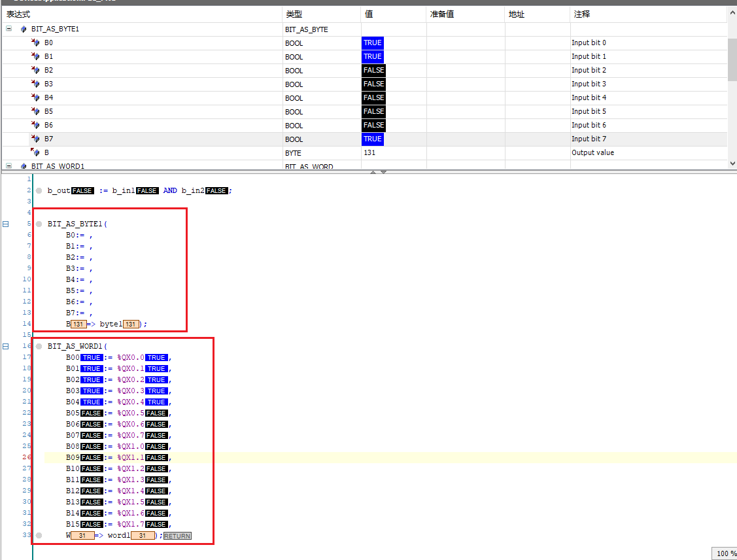Click the 准备值 cell for B3
The image size is (737, 560).
(x=465, y=84)
